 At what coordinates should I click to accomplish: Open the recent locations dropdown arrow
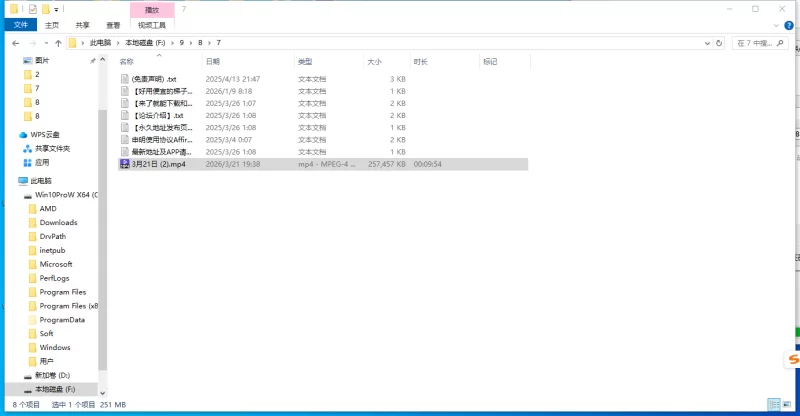(46, 43)
